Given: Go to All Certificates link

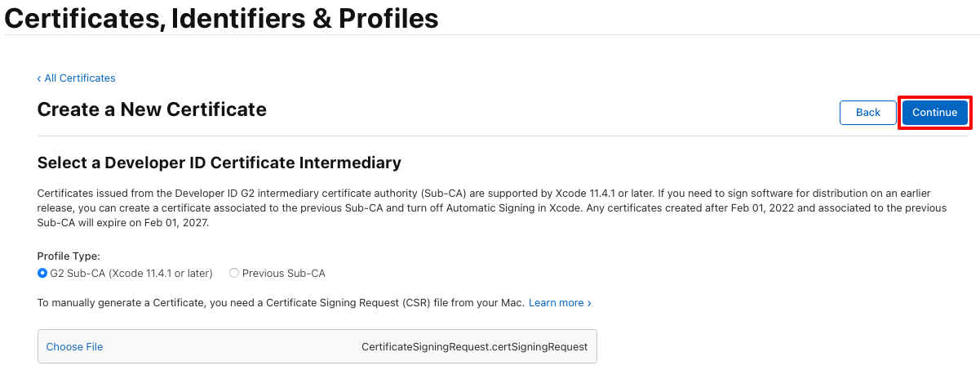Looking at the screenshot, I should tap(80, 78).
